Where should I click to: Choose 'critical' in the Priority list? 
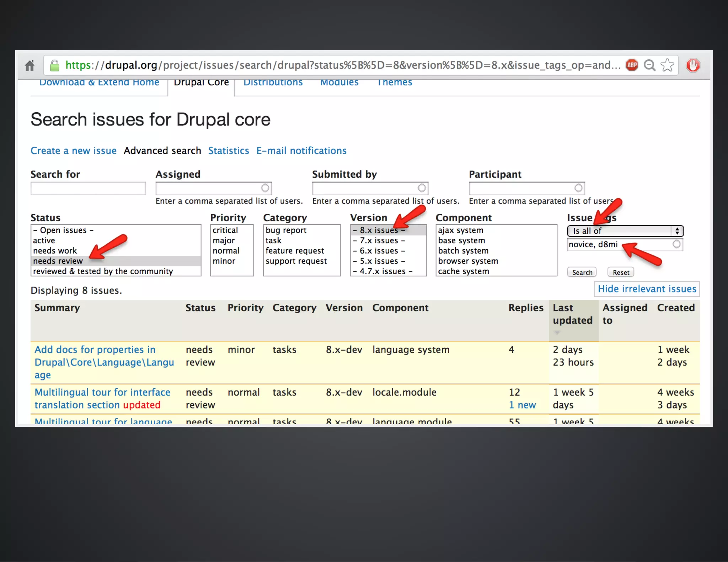tap(225, 231)
